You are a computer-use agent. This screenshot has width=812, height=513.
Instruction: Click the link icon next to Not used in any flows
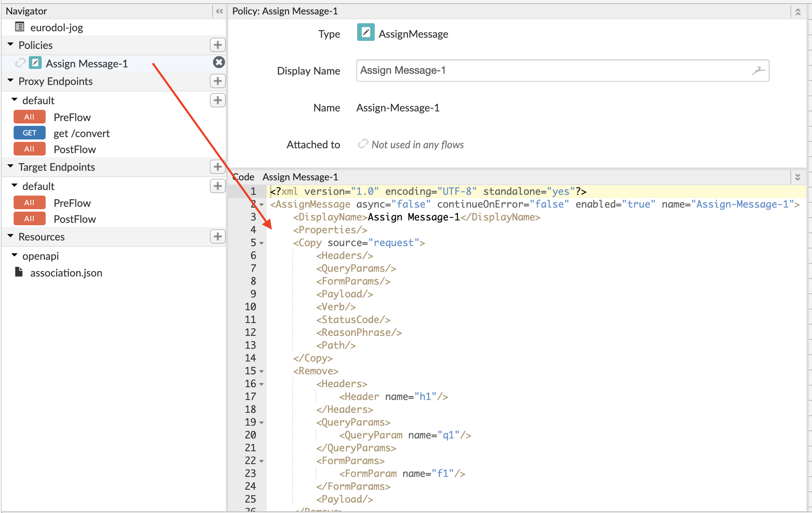[363, 144]
